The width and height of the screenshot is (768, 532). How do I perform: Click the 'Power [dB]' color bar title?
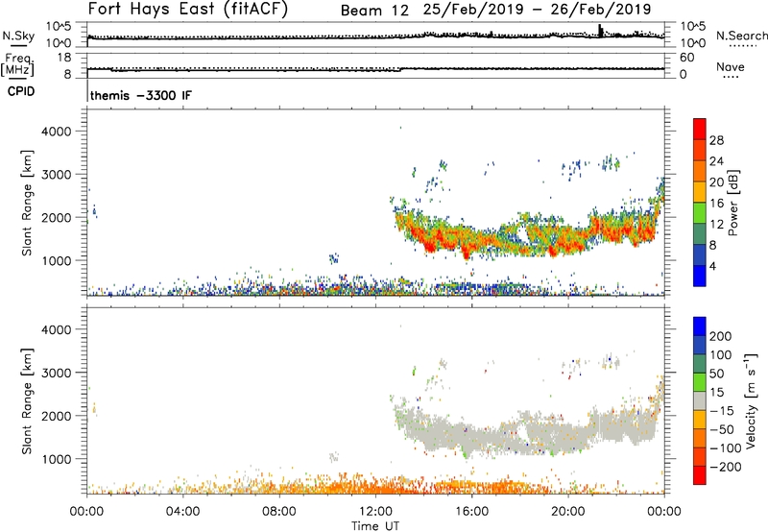point(733,203)
